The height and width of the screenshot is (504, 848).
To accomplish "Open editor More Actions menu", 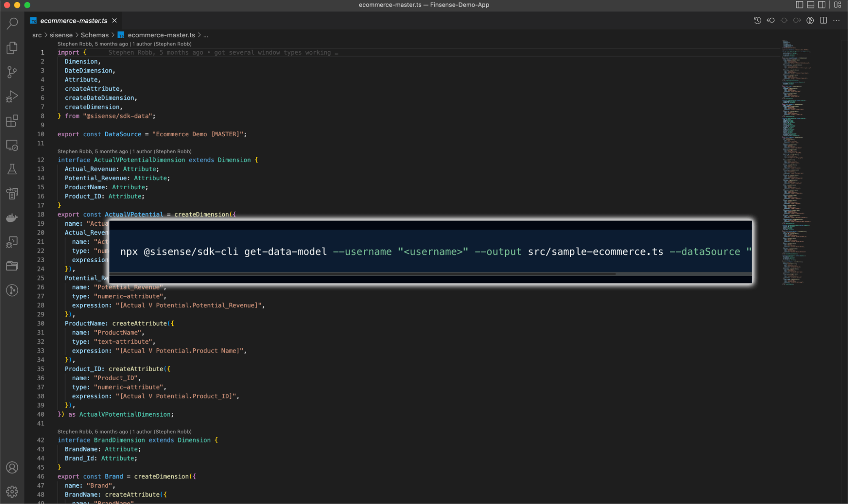I will pyautogui.click(x=837, y=20).
